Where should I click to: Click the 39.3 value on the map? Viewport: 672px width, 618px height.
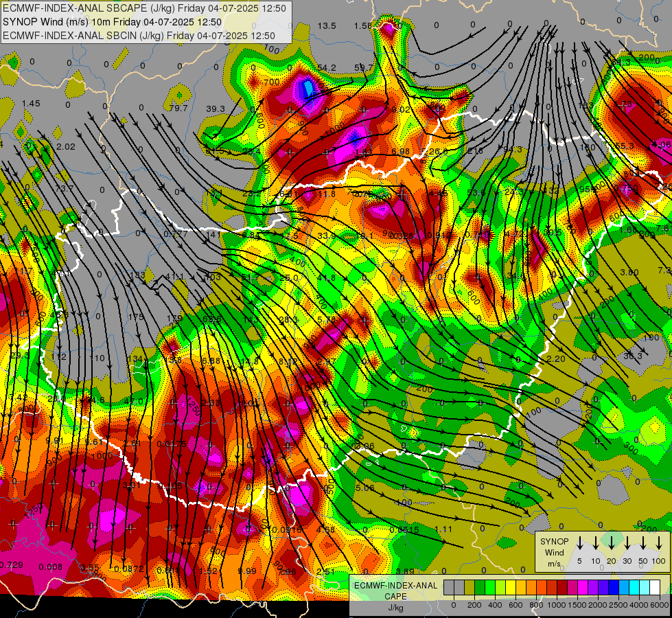(x=215, y=109)
